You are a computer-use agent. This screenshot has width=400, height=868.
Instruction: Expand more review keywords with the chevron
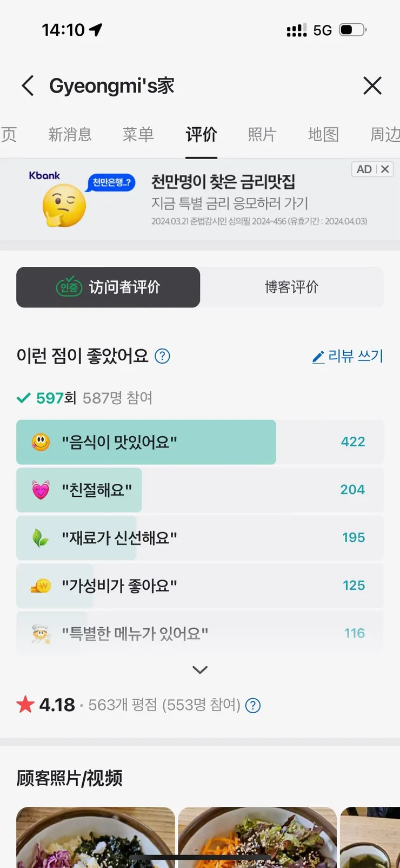[x=200, y=670]
